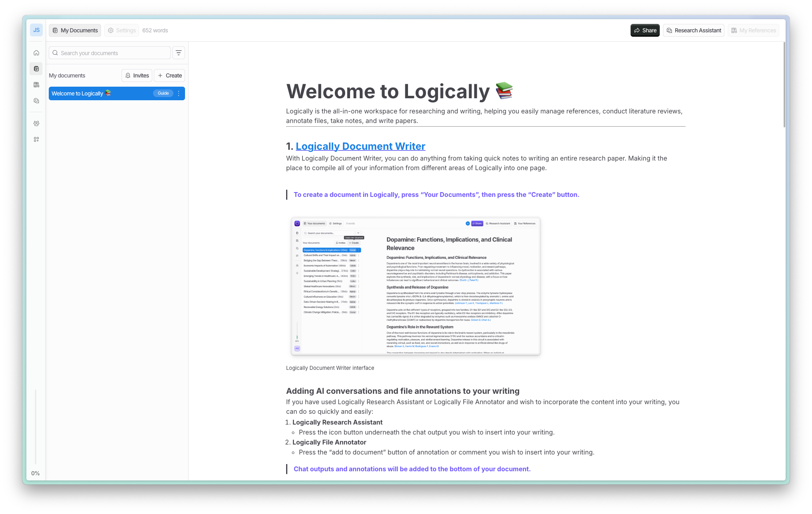
Task: Follow the Logically Document Writer link
Action: click(360, 146)
